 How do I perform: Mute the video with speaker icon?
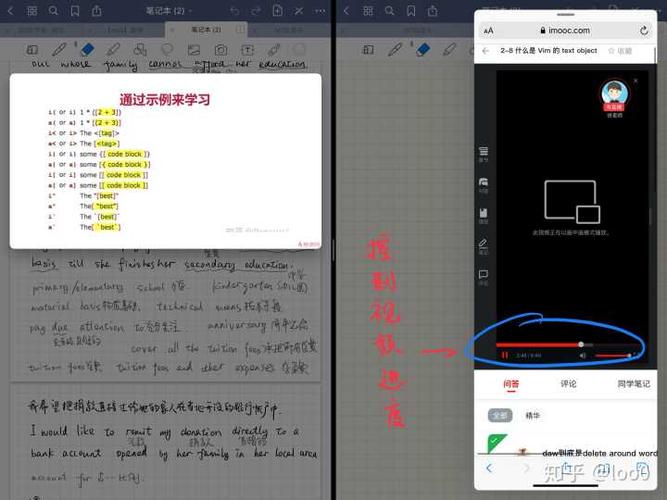pyautogui.click(x=583, y=355)
